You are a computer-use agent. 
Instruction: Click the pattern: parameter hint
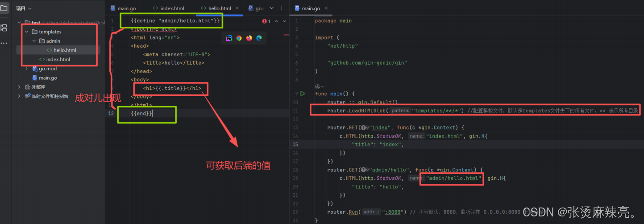[400, 110]
